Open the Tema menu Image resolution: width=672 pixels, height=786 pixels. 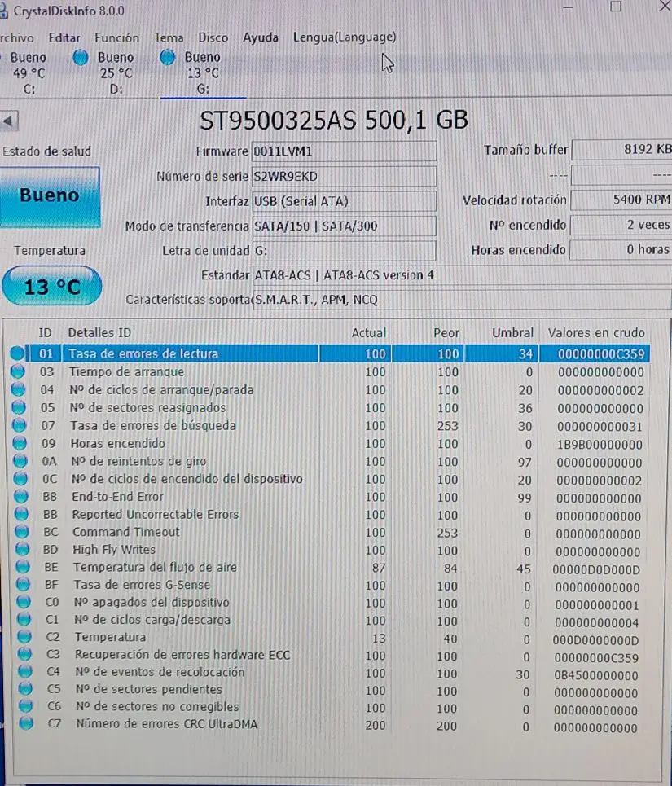pos(169,37)
